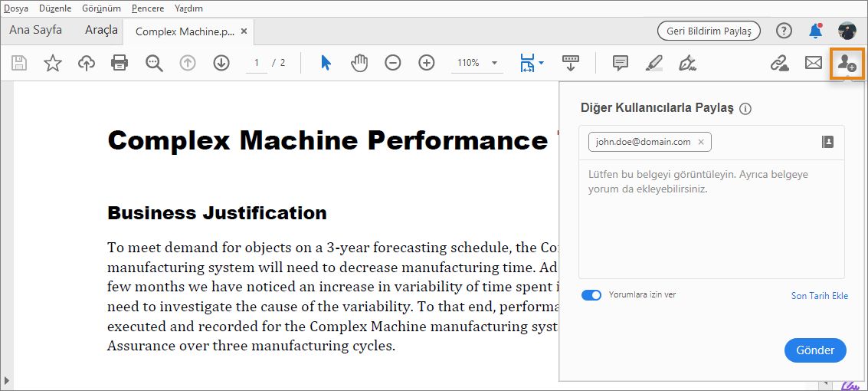The image size is (868, 391).
Task: Click the page number input field
Action: 257,63
